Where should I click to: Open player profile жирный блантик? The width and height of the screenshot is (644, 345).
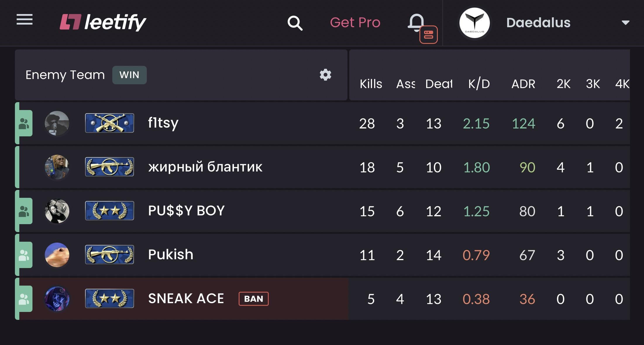coord(205,167)
